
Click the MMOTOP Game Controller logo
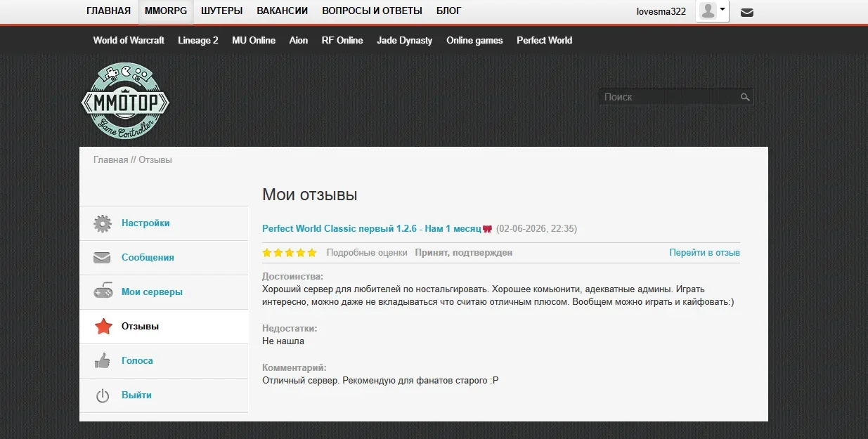click(125, 100)
